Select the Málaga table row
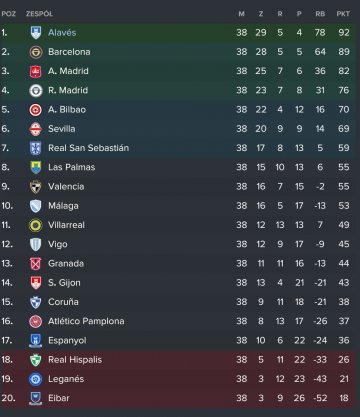Image resolution: width=360 pixels, height=417 pixels. (177, 206)
